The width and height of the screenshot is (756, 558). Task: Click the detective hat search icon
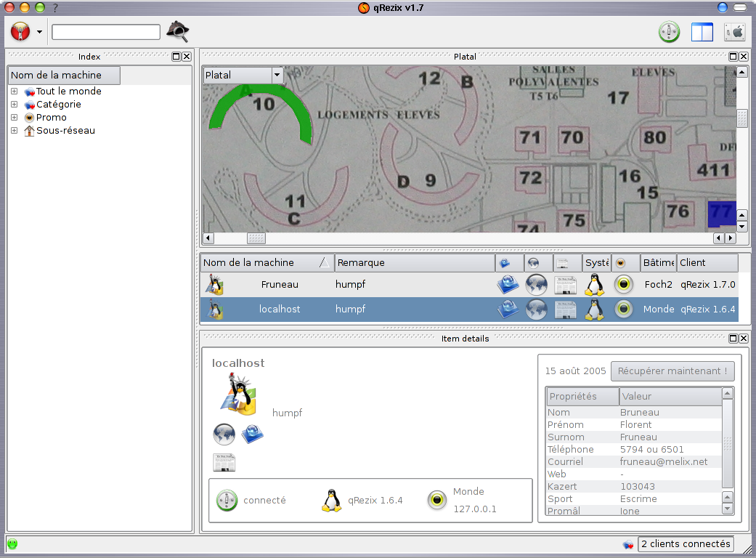tap(178, 32)
